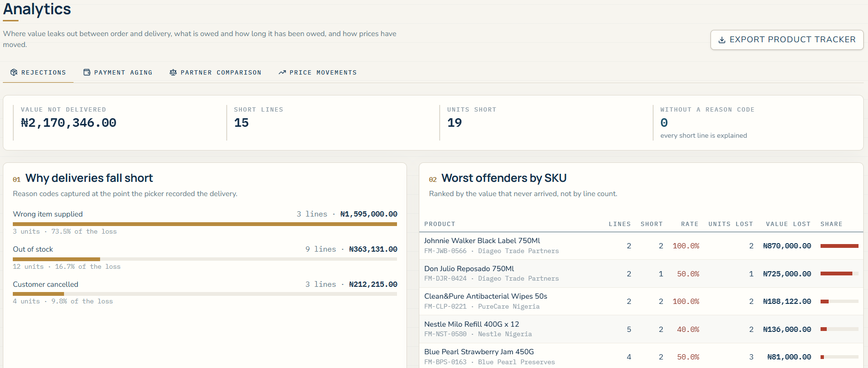Sort by the PRODUCT column header
Viewport: 868px width, 368px height.
[440, 224]
